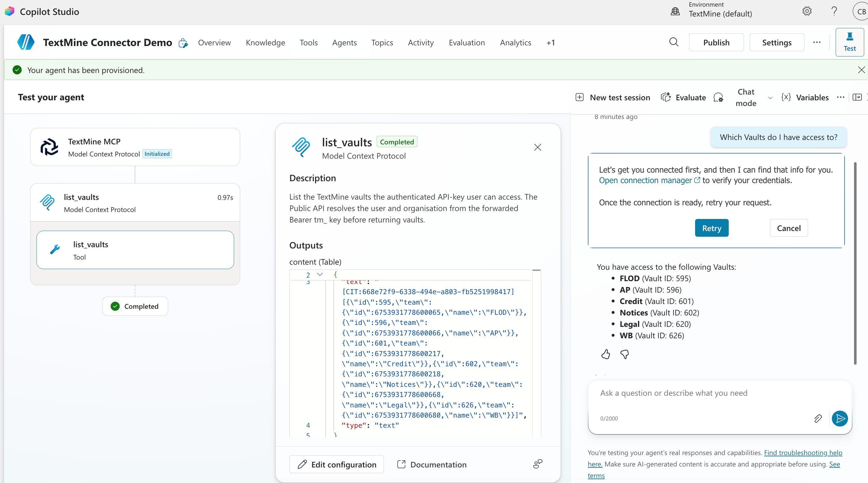
Task: Click the Completed status chip
Action: coord(135,306)
